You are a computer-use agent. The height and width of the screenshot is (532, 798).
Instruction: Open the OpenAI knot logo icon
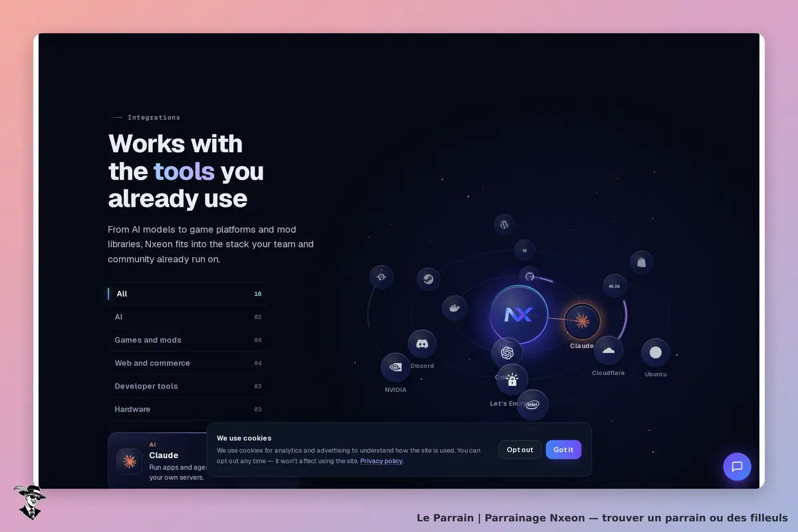[x=507, y=352]
